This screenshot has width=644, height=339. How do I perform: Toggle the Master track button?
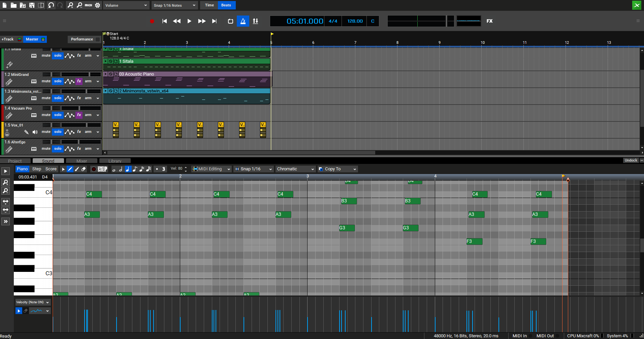click(35, 39)
